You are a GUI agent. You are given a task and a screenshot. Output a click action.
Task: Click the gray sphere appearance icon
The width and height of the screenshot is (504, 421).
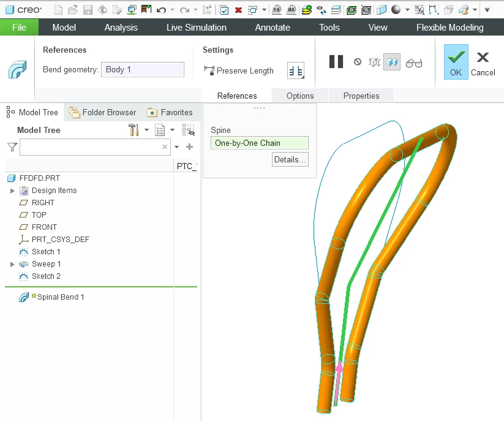tap(396, 10)
